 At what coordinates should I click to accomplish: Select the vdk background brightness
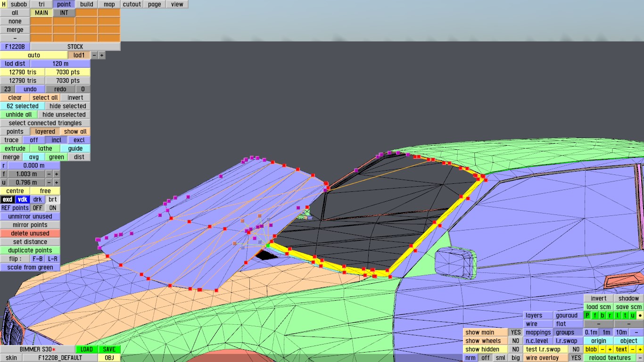click(23, 199)
